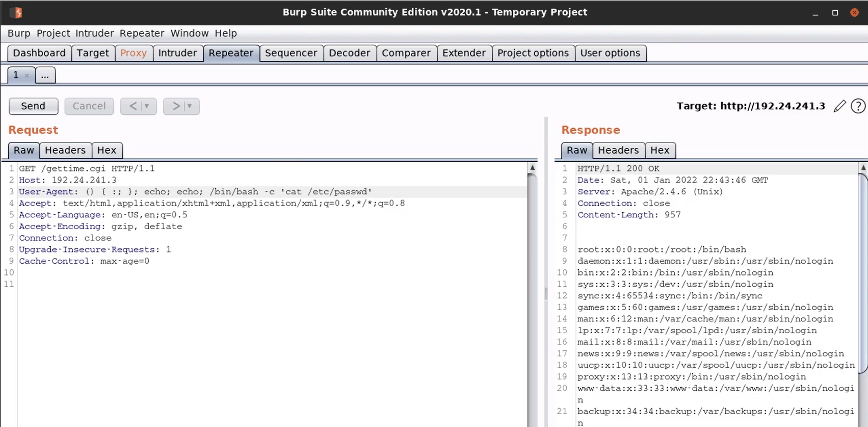This screenshot has width=868, height=427.
Task: Click the Response pane scrollbar up arrow
Action: [x=863, y=167]
